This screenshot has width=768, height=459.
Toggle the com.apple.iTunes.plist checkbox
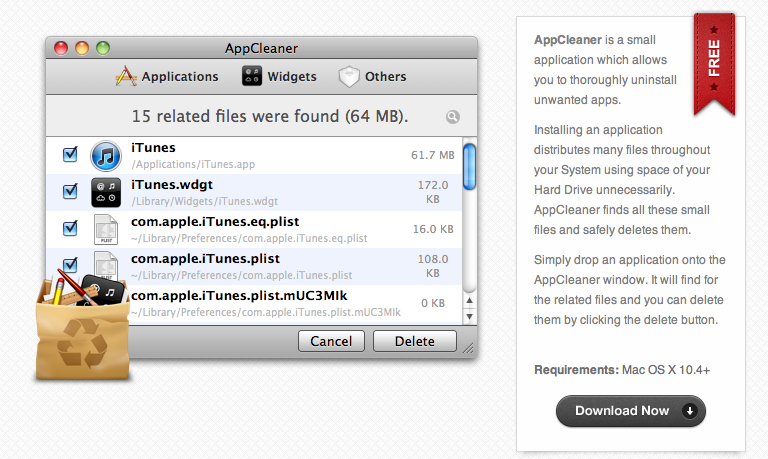pos(70,265)
